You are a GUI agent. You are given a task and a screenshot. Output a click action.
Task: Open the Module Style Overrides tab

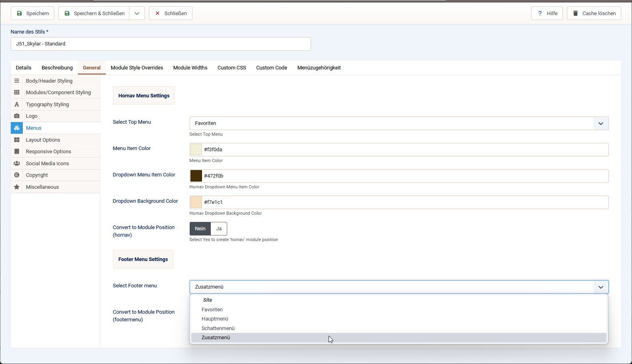pyautogui.click(x=137, y=68)
